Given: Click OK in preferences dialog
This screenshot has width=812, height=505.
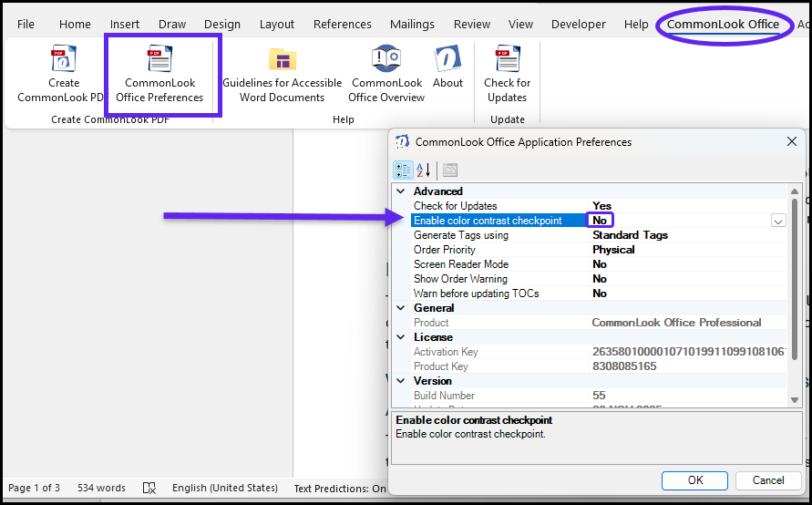Looking at the screenshot, I should [695, 480].
